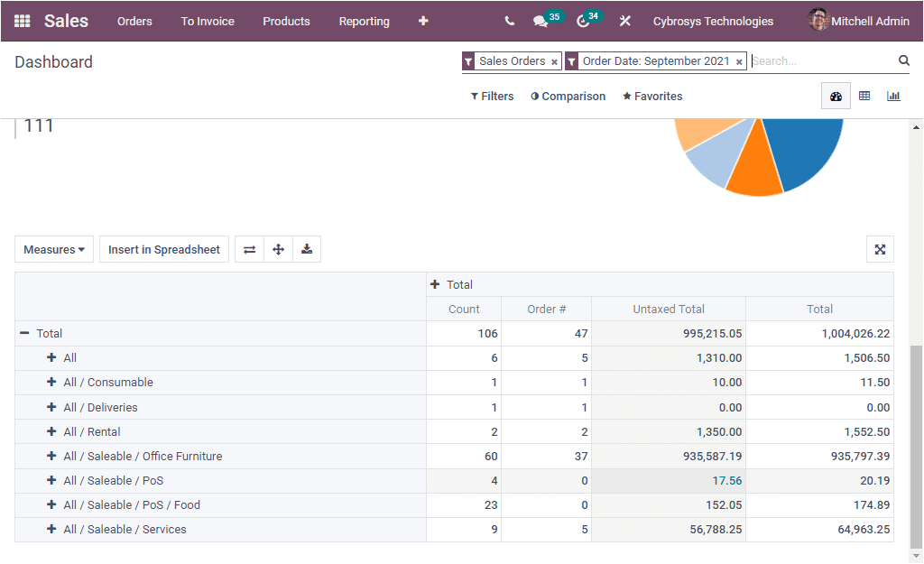Click the phone calls icon in the top bar
Image resolution: width=924 pixels, height=564 pixels.
pyautogui.click(x=509, y=20)
